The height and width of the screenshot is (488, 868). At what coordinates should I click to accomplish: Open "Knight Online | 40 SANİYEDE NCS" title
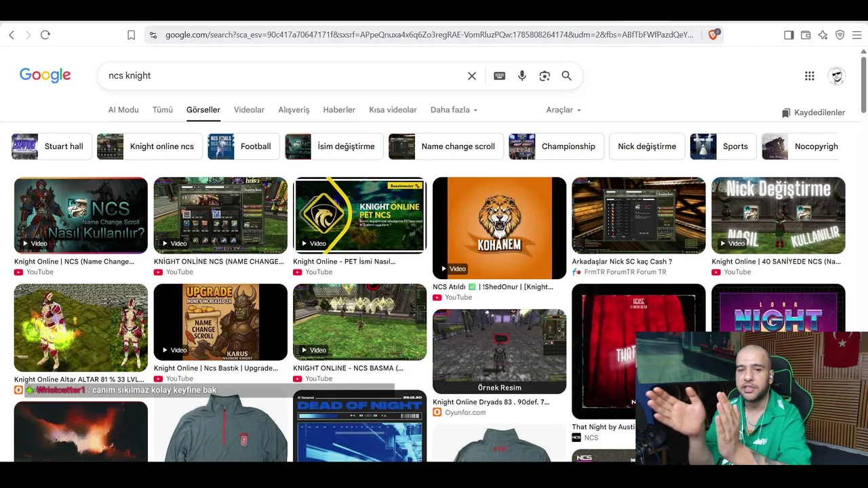coord(776,262)
